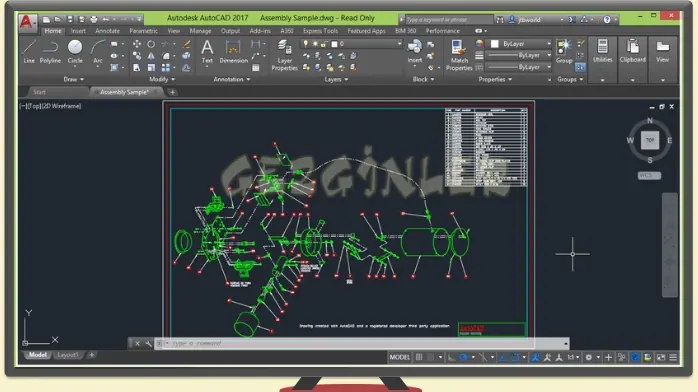
Task: Select the Copy tool in Modify panel
Action: click(137, 56)
